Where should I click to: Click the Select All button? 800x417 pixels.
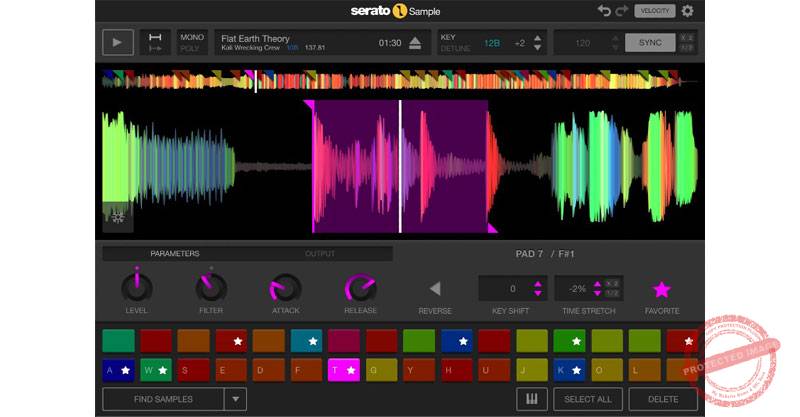(588, 399)
